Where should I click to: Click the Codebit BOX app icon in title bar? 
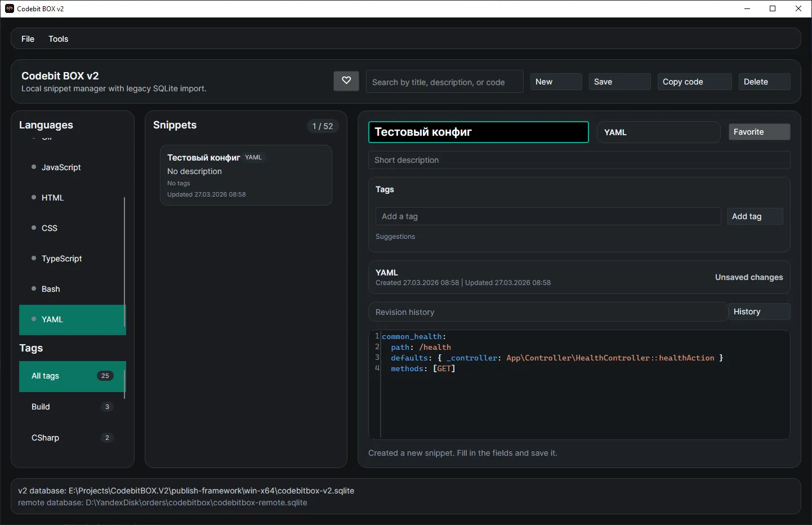pyautogui.click(x=10, y=8)
